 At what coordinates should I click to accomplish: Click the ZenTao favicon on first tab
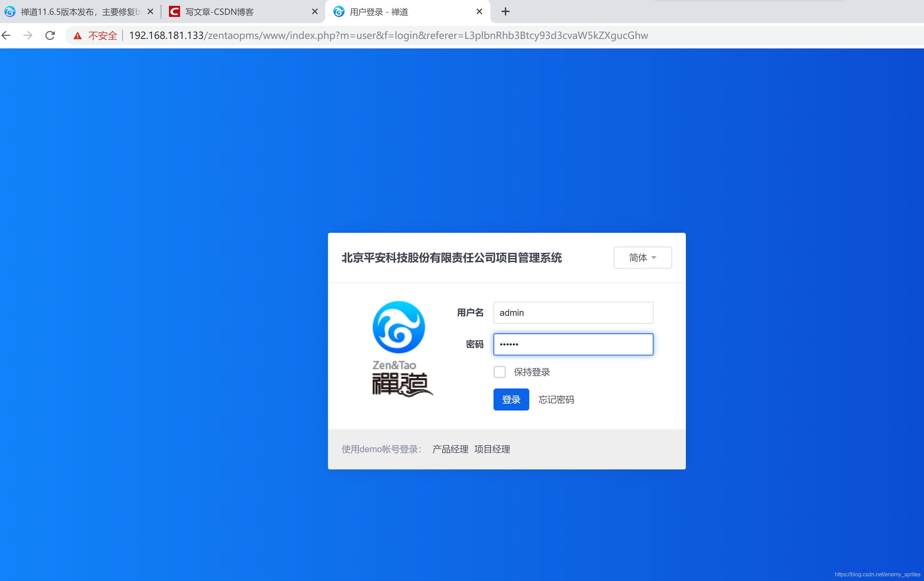point(10,11)
